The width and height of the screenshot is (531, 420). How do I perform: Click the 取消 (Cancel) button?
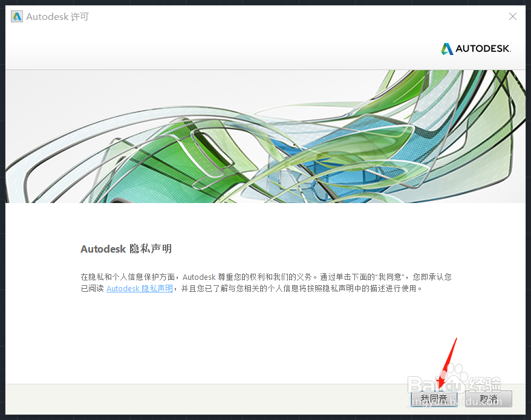click(488, 399)
